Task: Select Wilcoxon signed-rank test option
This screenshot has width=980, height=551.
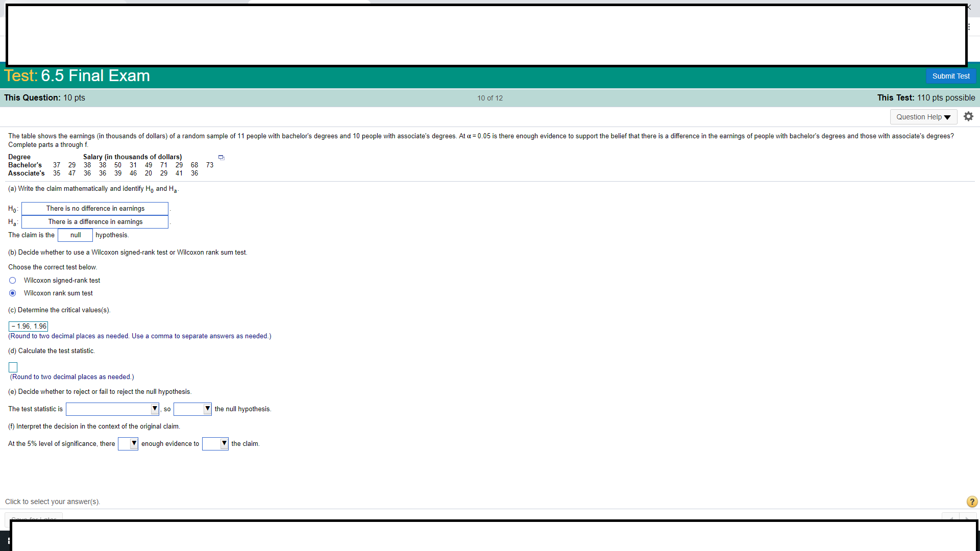Action: (x=13, y=281)
